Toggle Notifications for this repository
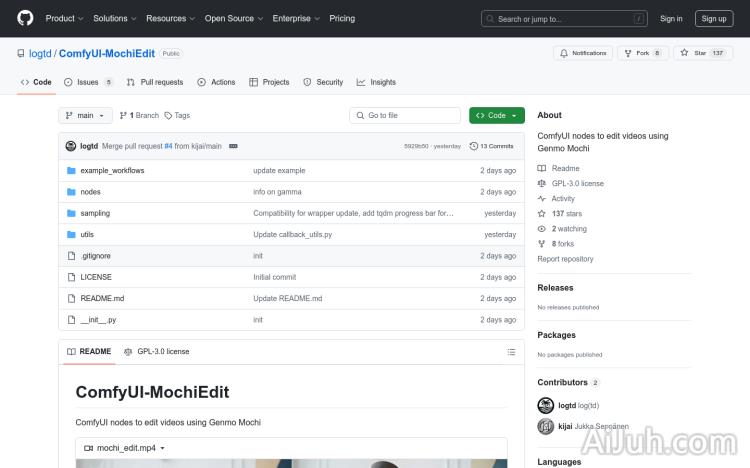Screen dimensions: 750x468 pyautogui.click(x=583, y=53)
